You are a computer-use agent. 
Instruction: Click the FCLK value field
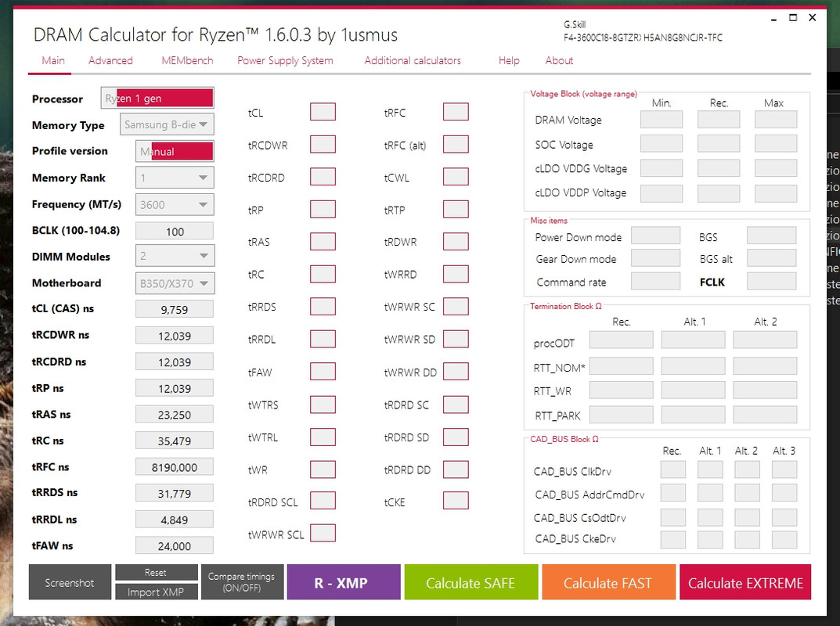[x=771, y=281]
